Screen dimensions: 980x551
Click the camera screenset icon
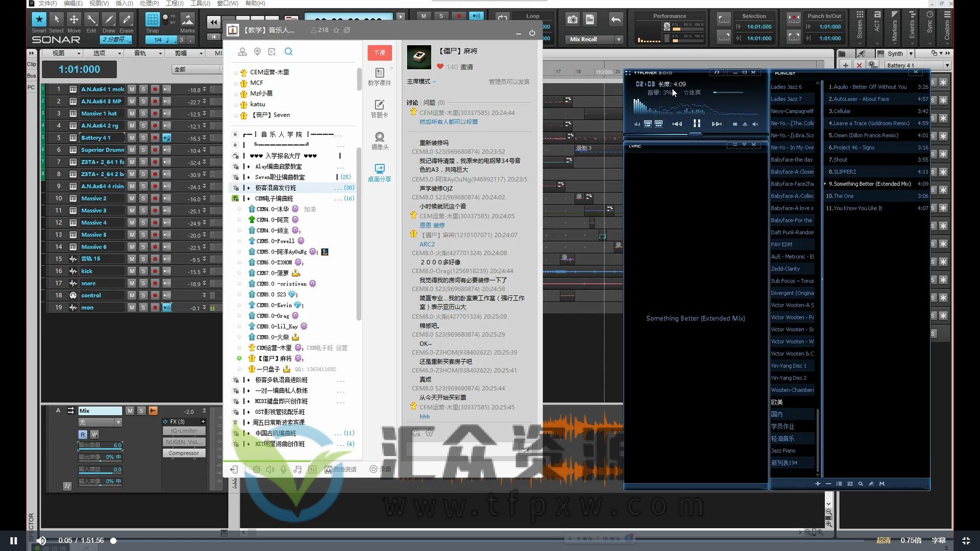pyautogui.click(x=573, y=20)
